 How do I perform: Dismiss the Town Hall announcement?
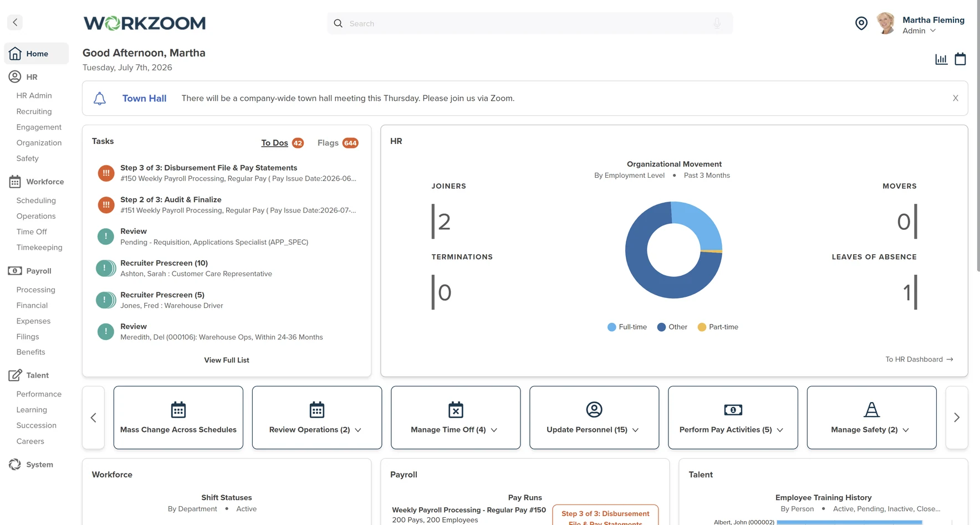[955, 98]
